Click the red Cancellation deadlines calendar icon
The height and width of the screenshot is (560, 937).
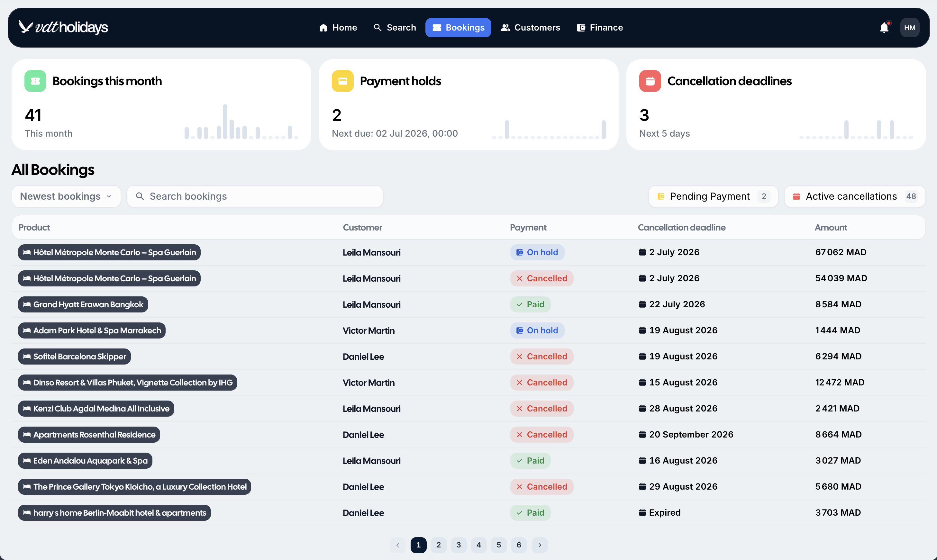(x=650, y=81)
